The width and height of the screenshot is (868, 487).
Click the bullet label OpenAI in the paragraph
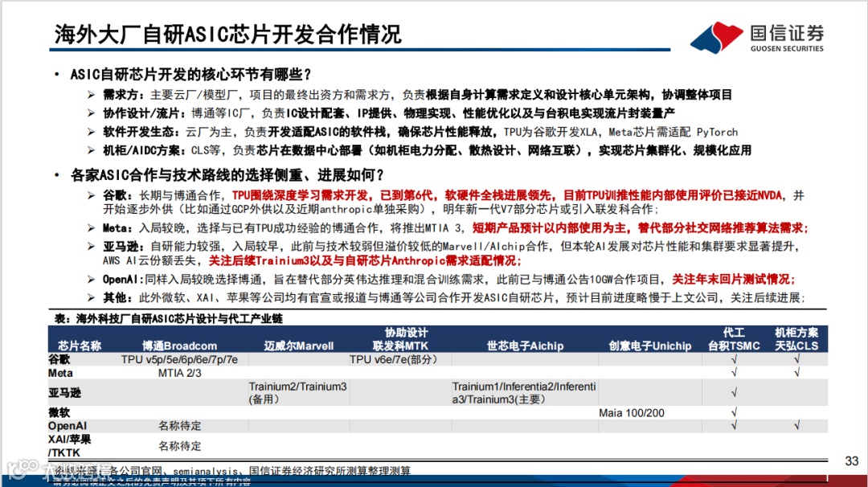(123, 280)
